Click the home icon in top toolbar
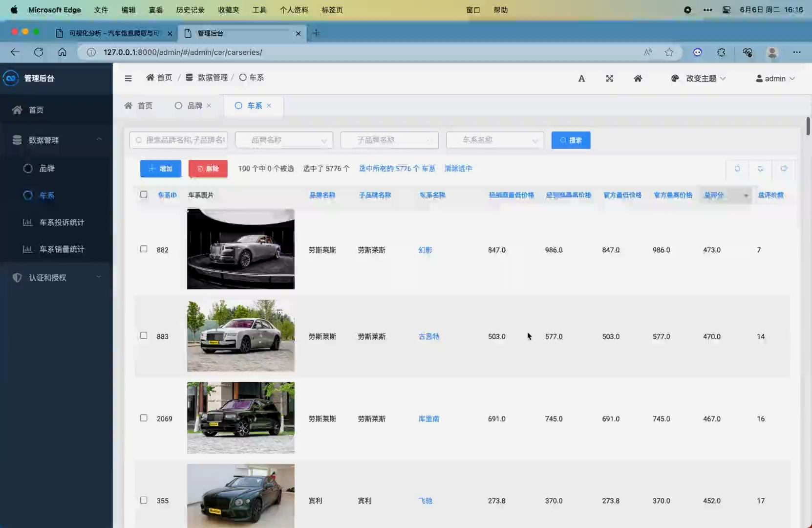 coord(638,78)
